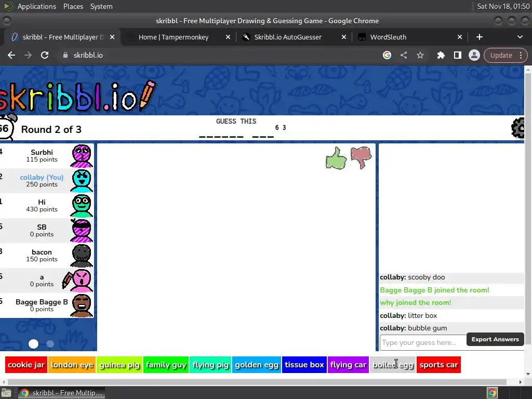
Task: Go forward in Chrome
Action: click(x=28, y=55)
